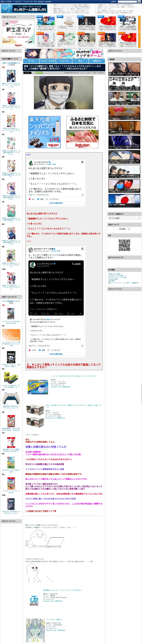Viewport: 142px width, 644px height.
Task: Click 少年マンガの売れ筋ランキングを見る link
Action: click(x=11, y=64)
